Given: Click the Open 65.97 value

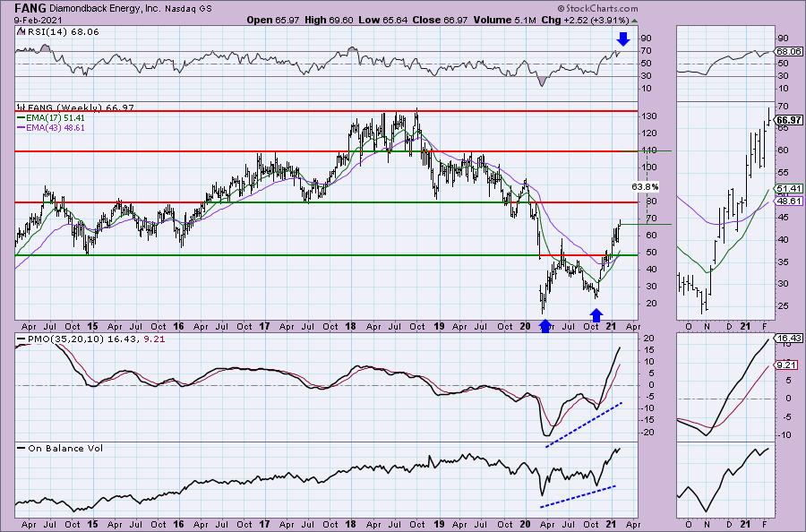Looking at the screenshot, I should [x=273, y=20].
